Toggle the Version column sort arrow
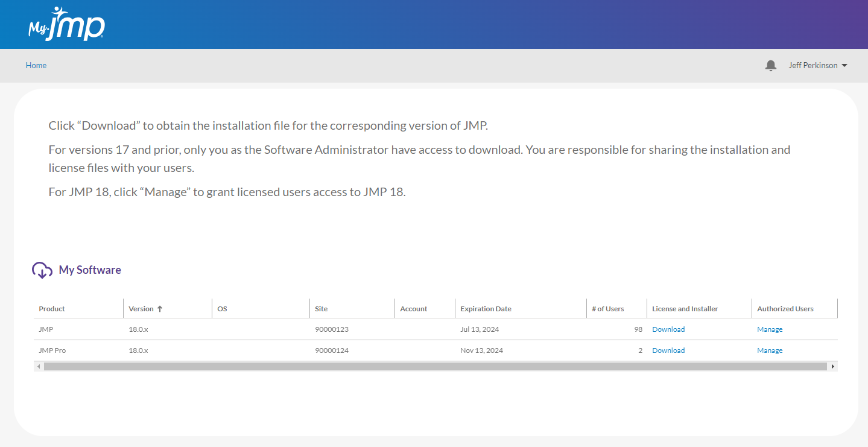Image resolution: width=868 pixels, height=447 pixels. [x=160, y=308]
